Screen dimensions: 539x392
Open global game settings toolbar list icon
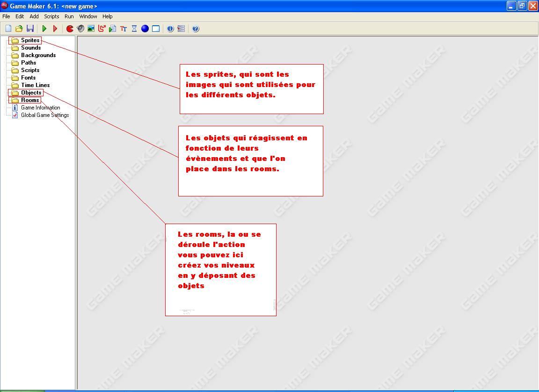[x=181, y=29]
